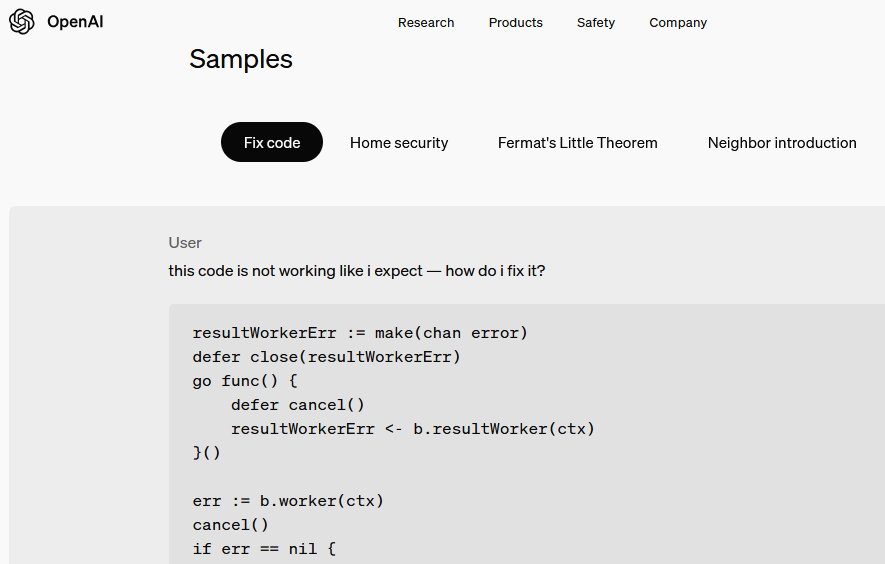The image size is (885, 564).
Task: Click the 'this code is not working' message
Action: pyautogui.click(x=357, y=271)
